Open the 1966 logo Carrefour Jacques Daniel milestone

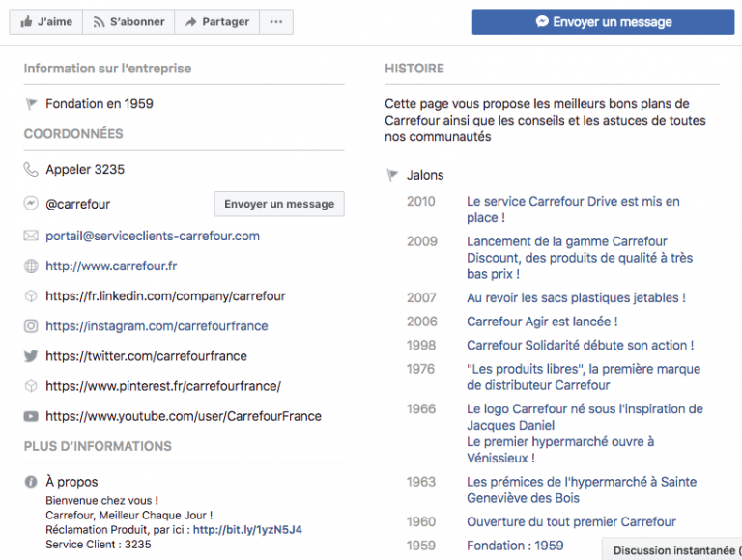pos(585,417)
